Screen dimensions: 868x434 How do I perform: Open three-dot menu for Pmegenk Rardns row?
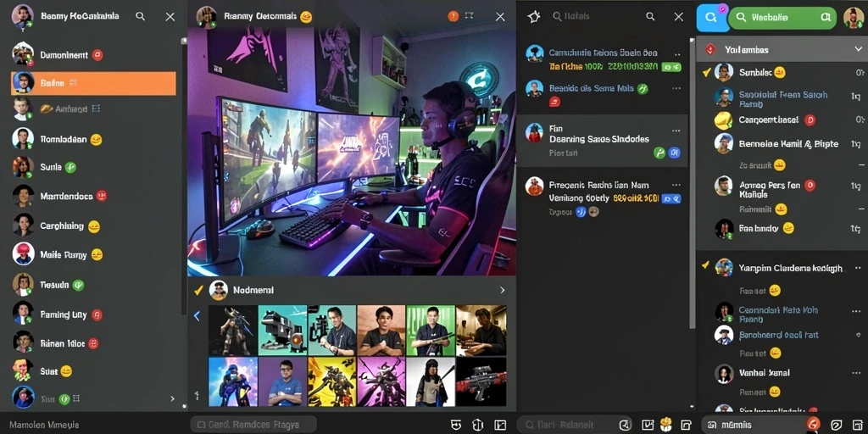tap(676, 185)
